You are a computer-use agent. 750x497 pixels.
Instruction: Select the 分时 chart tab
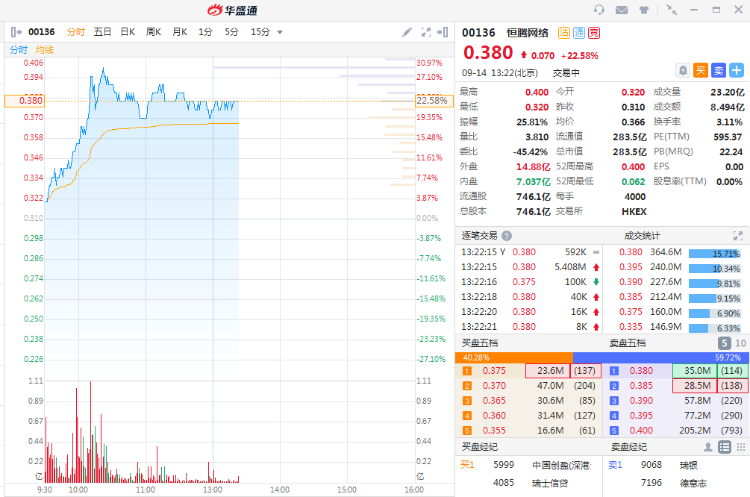(76, 32)
